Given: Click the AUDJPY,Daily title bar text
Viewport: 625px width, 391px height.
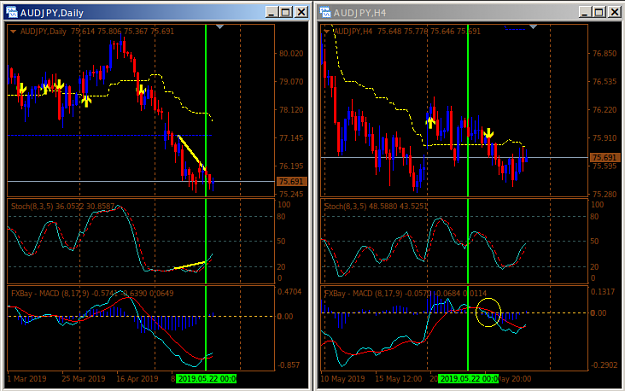Looking at the screenshot, I should click(x=52, y=13).
